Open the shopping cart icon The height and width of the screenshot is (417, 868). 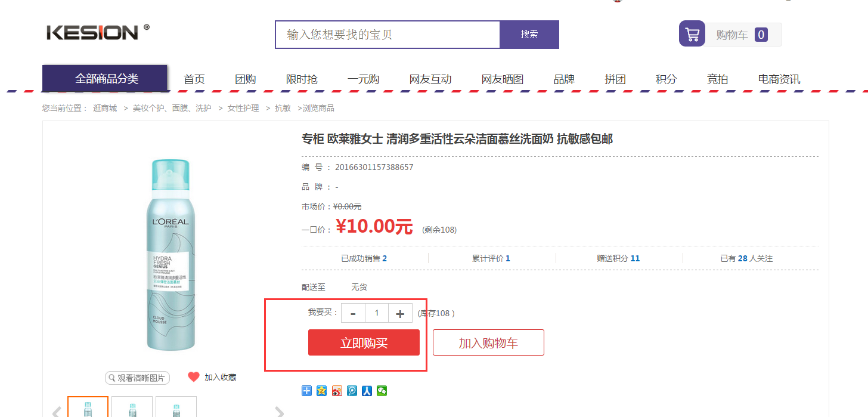pyautogui.click(x=692, y=34)
